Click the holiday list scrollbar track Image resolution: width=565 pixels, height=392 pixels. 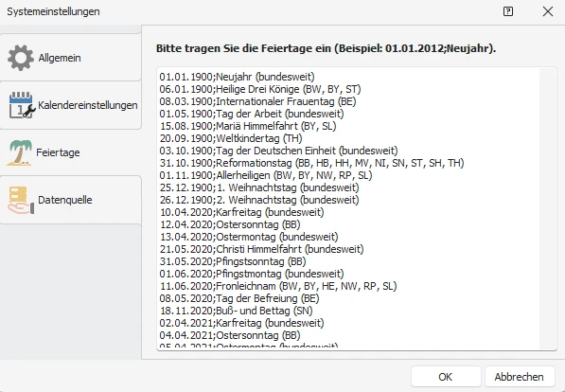click(548, 208)
